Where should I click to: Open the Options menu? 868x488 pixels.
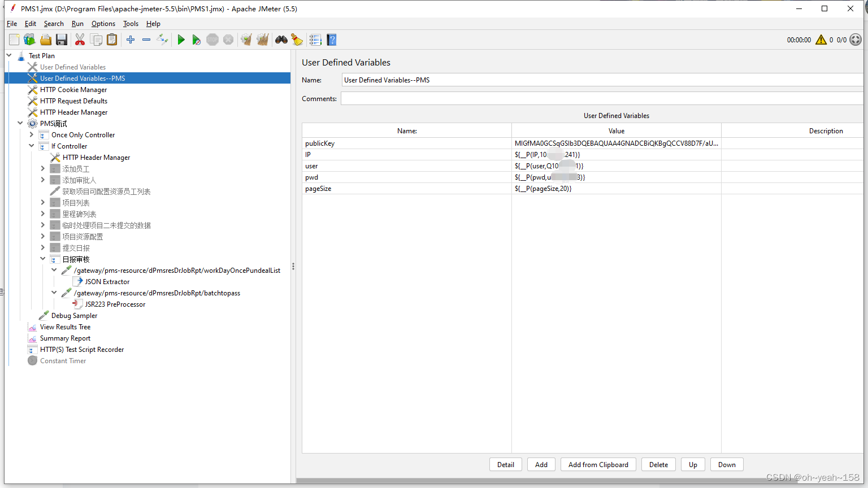coord(103,24)
